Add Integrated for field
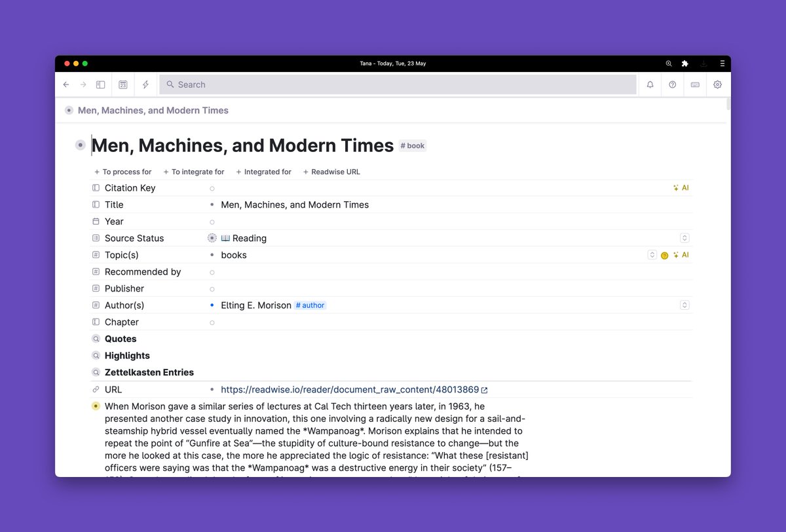Viewport: 786px width, 532px height. (x=264, y=172)
